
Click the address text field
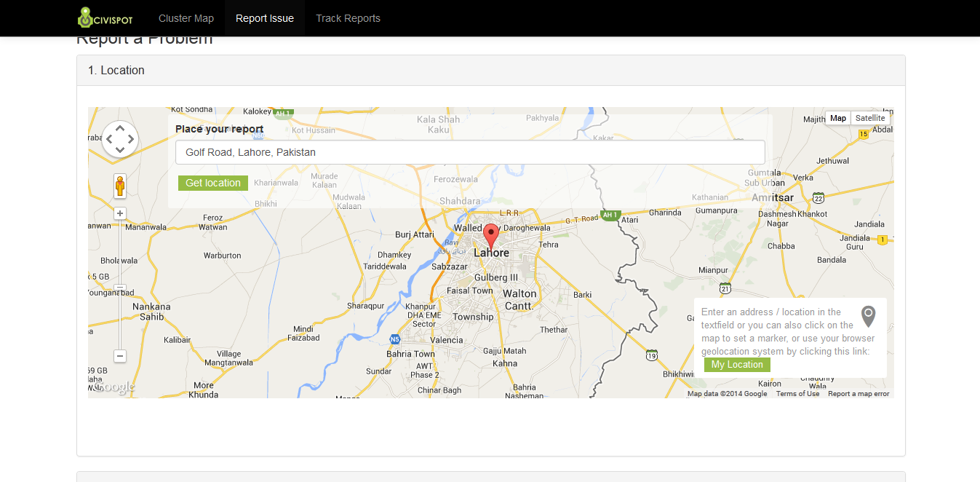click(x=470, y=152)
